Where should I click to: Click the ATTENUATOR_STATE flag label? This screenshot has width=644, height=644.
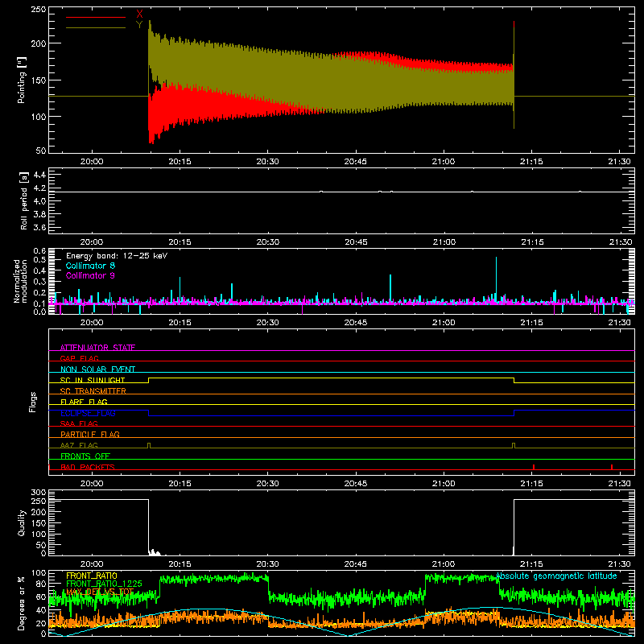point(97,348)
